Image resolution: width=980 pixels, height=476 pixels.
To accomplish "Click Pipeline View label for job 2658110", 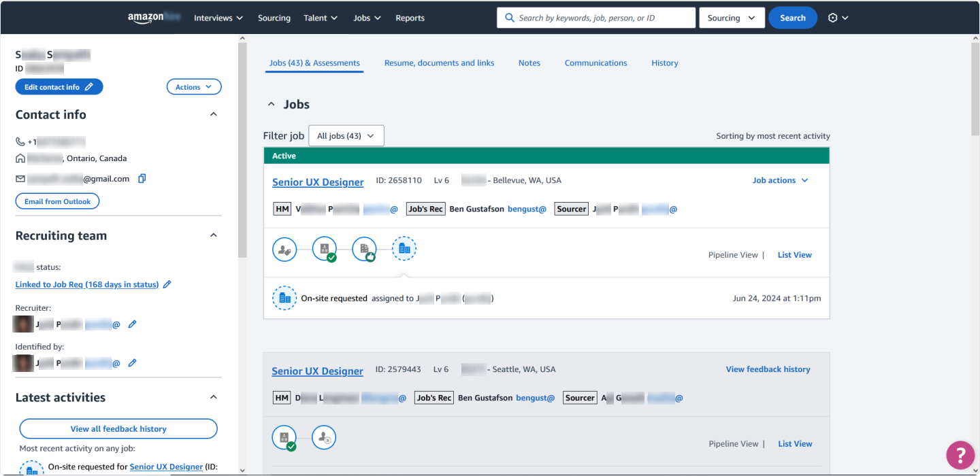I will (733, 255).
